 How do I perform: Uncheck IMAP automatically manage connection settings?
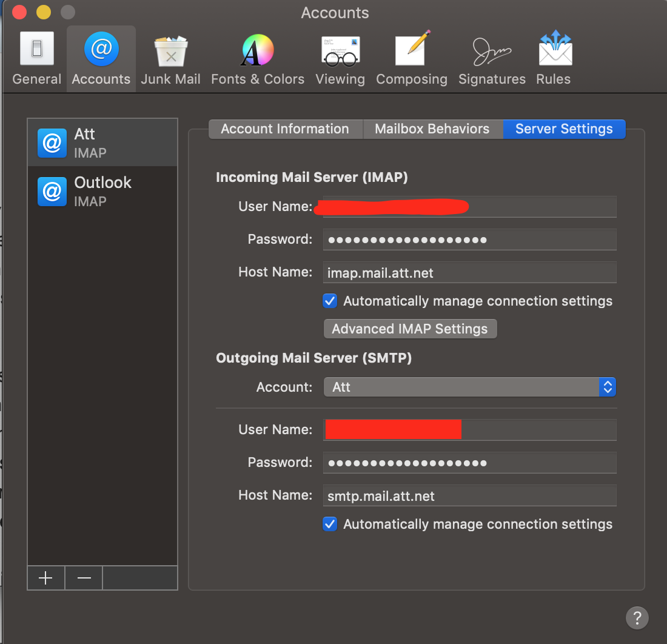coord(330,301)
